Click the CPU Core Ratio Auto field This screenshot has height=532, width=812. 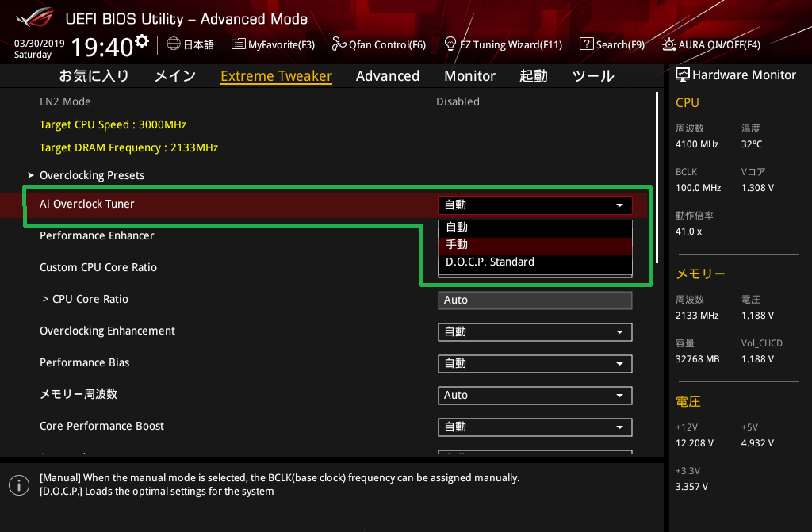click(535, 300)
